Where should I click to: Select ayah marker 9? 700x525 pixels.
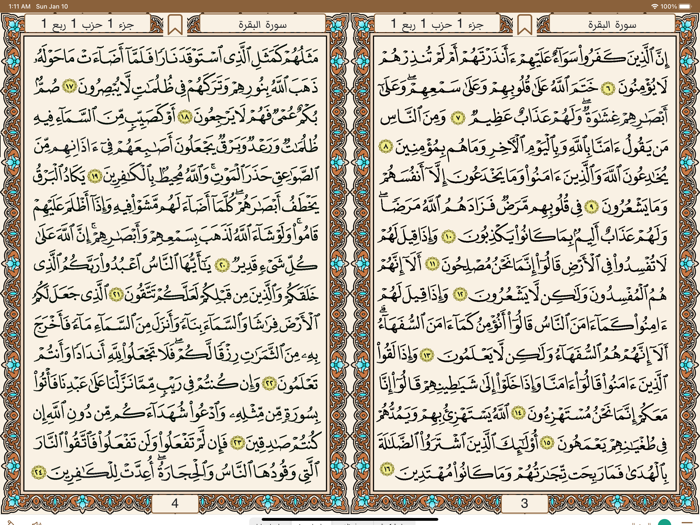pos(592,206)
